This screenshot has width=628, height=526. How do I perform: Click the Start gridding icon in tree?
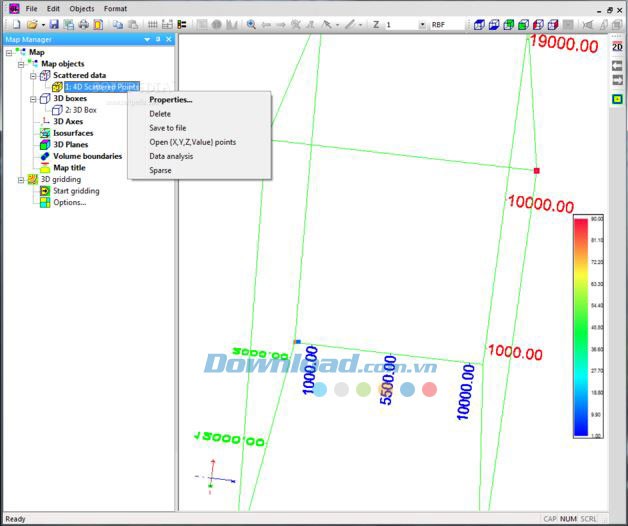click(x=45, y=191)
